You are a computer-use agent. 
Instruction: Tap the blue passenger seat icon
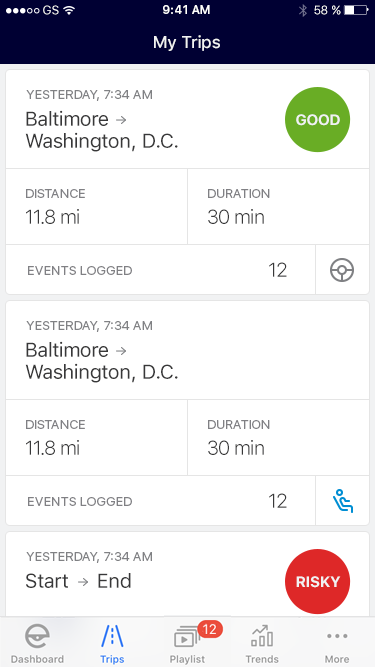[x=343, y=501]
